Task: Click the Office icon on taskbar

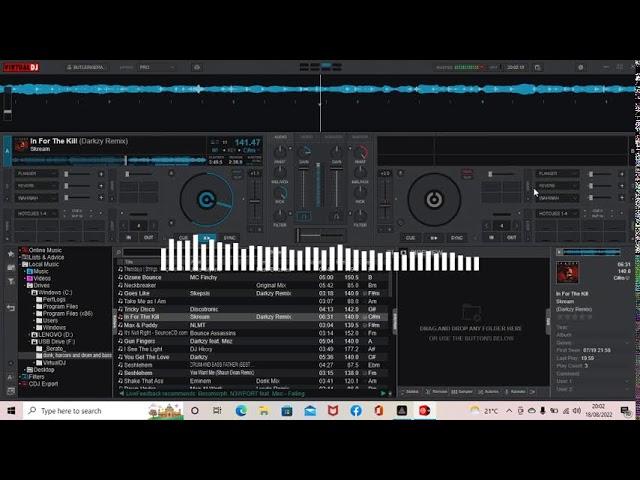Action: [x=379, y=411]
